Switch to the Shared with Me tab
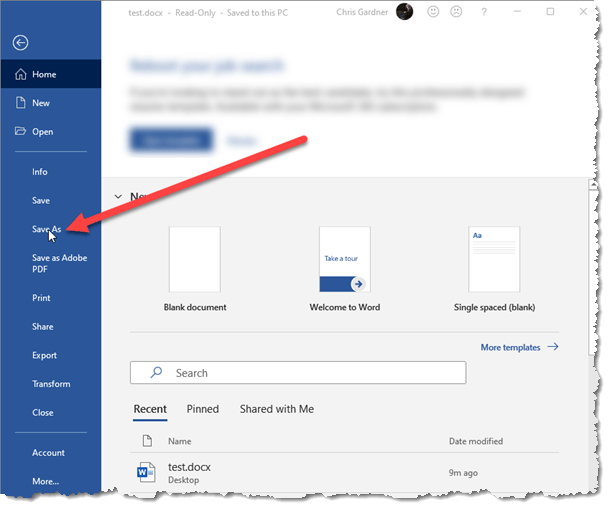The height and width of the screenshot is (508, 609). 276,409
